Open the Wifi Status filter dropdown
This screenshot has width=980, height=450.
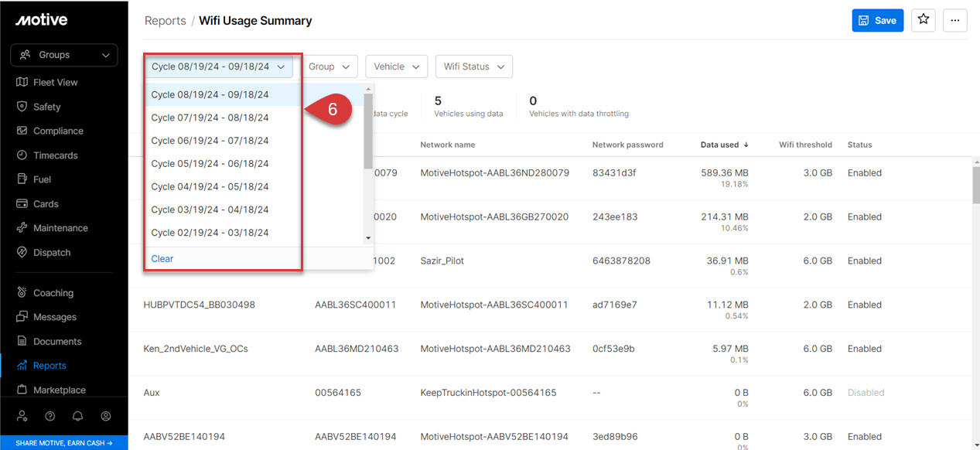pos(474,66)
